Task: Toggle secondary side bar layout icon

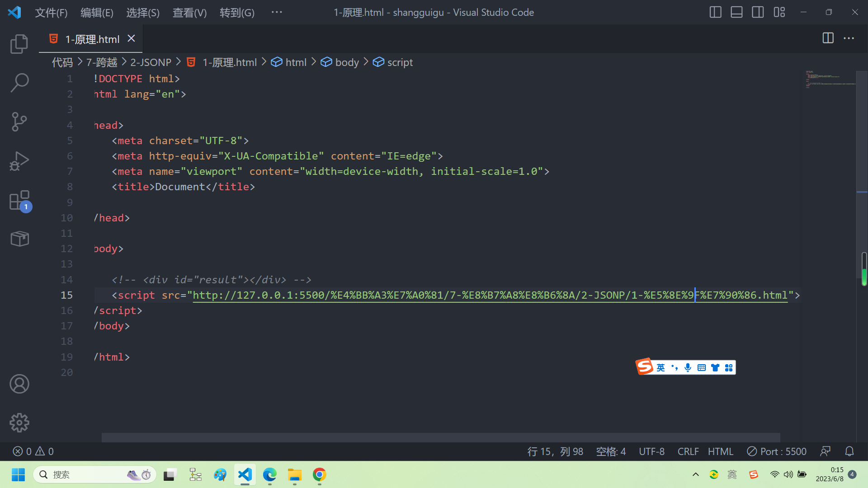Action: 758,12
